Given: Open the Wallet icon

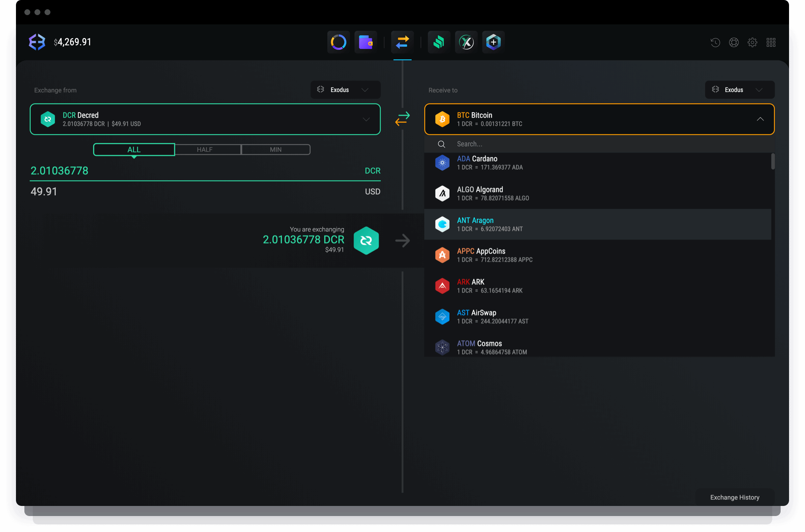Looking at the screenshot, I should point(366,42).
